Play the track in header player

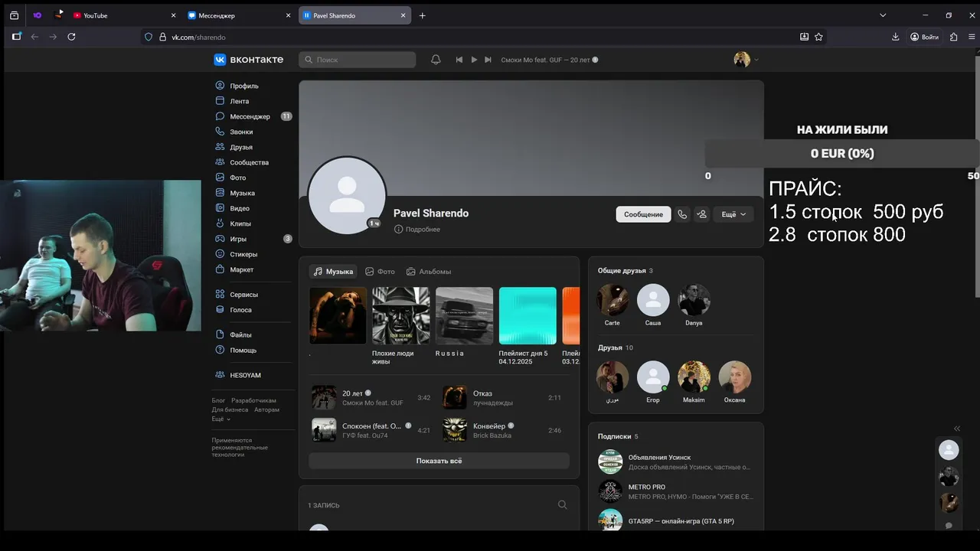tap(474, 60)
